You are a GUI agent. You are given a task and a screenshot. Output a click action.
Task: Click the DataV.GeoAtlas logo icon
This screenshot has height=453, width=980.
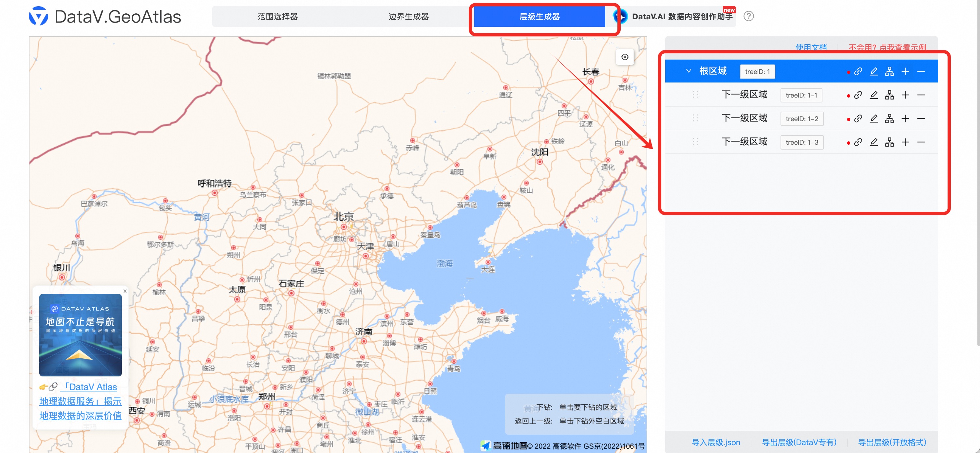click(40, 16)
